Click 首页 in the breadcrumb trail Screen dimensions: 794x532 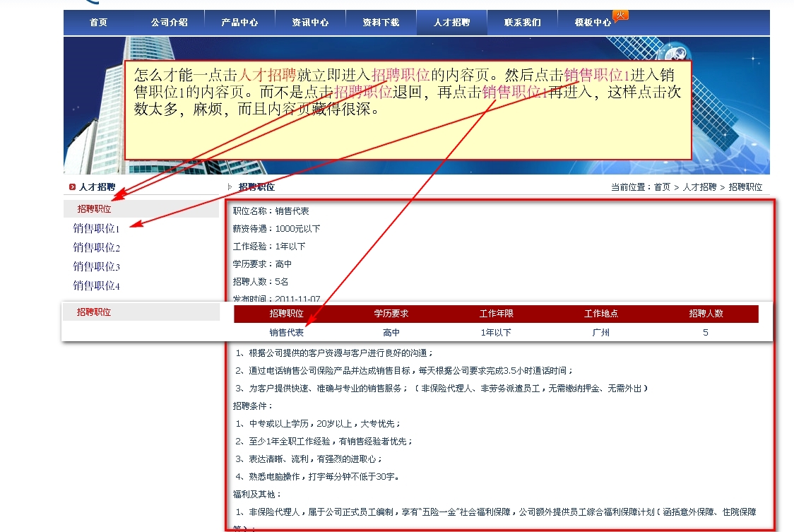click(662, 187)
